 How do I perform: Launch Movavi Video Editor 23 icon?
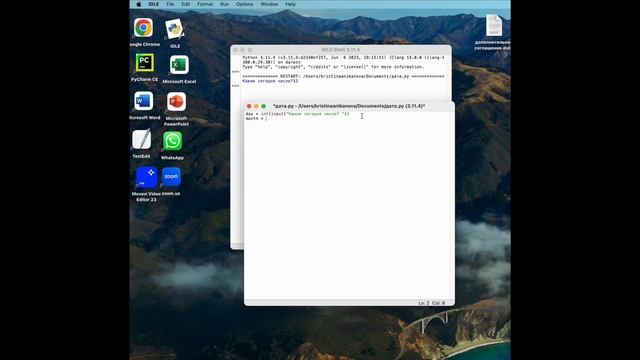146,177
